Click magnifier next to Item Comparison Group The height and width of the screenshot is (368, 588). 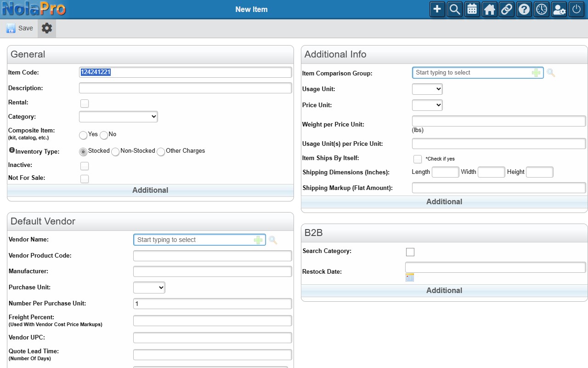coord(551,73)
